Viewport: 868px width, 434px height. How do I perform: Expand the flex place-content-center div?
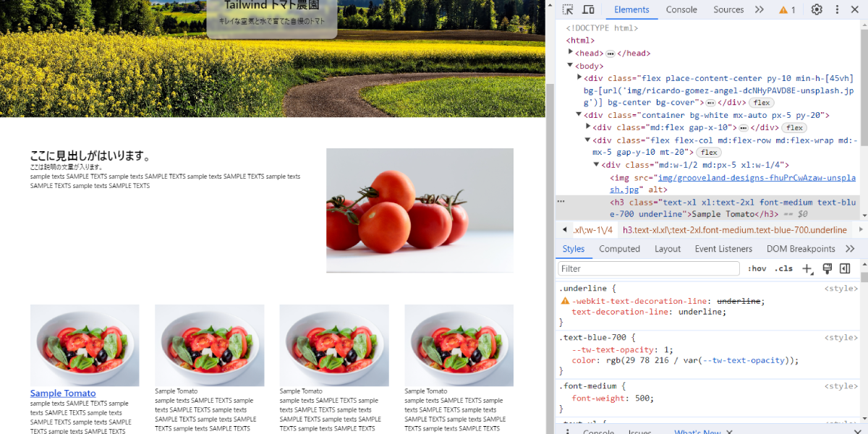[579, 77]
